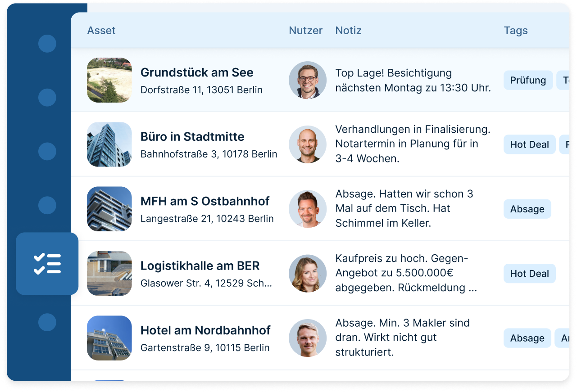Click the note 'Verhandlungen in Finalisierung'
Viewport: 577px width, 392px height.
[413, 144]
